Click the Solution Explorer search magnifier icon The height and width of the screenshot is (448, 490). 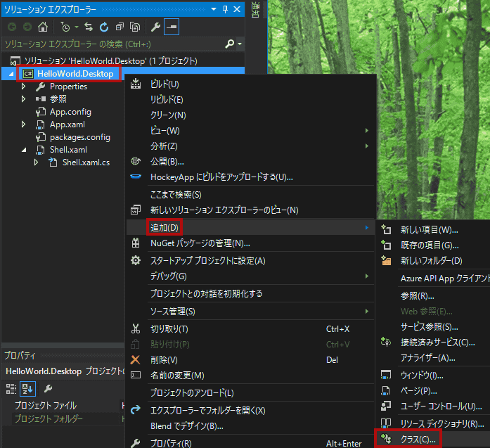click(230, 44)
